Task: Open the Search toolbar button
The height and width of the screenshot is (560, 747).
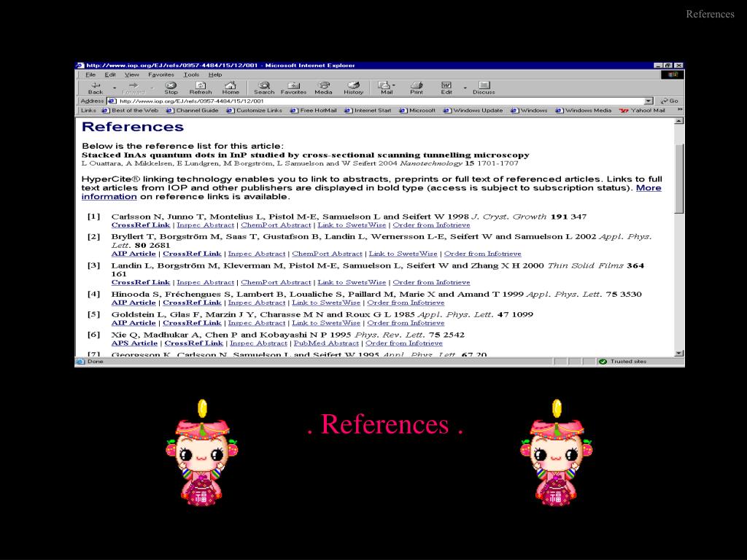Action: coord(264,87)
